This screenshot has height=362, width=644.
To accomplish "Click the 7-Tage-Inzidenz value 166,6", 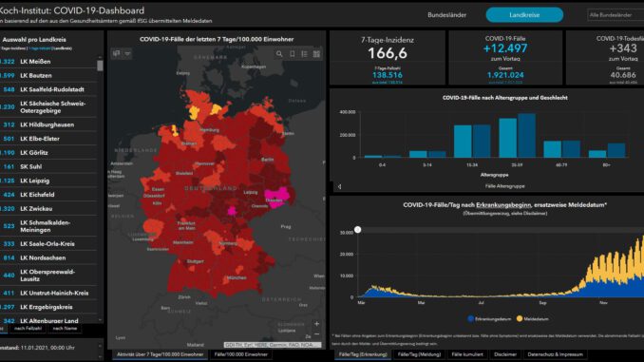I will [388, 53].
